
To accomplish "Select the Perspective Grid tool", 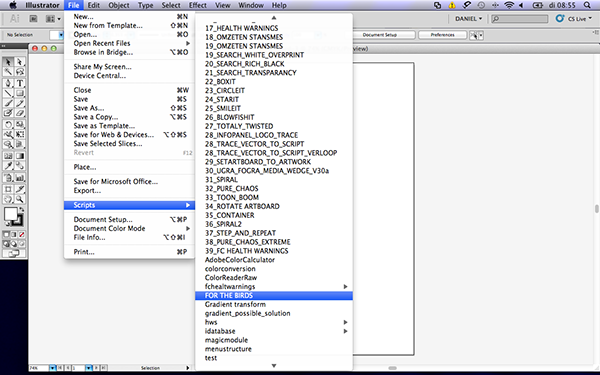I will coord(20,144).
